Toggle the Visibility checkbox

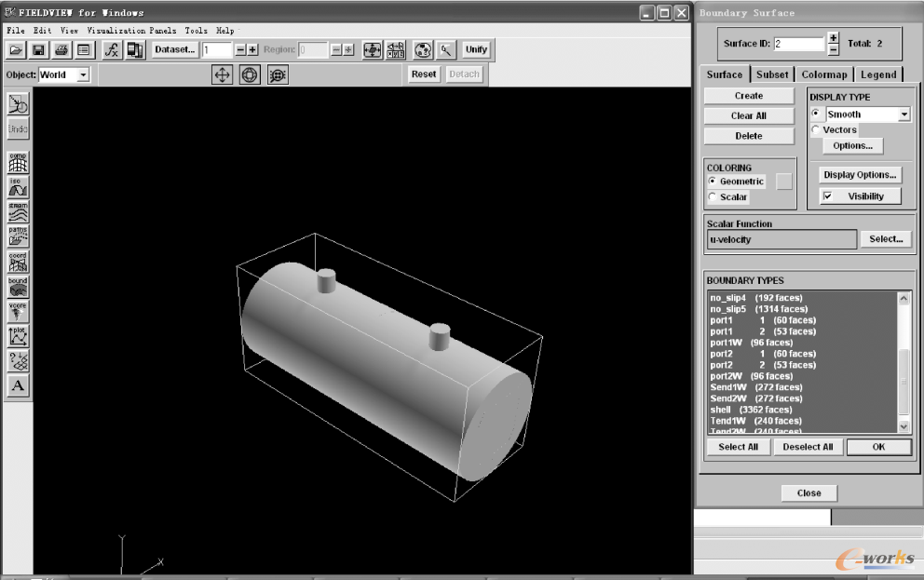[827, 196]
